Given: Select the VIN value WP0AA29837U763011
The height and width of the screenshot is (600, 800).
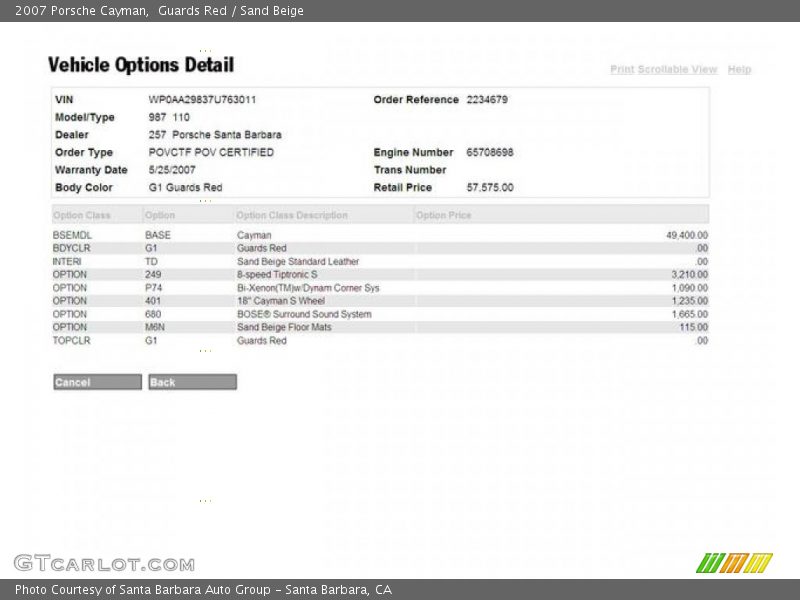Looking at the screenshot, I should [x=202, y=99].
